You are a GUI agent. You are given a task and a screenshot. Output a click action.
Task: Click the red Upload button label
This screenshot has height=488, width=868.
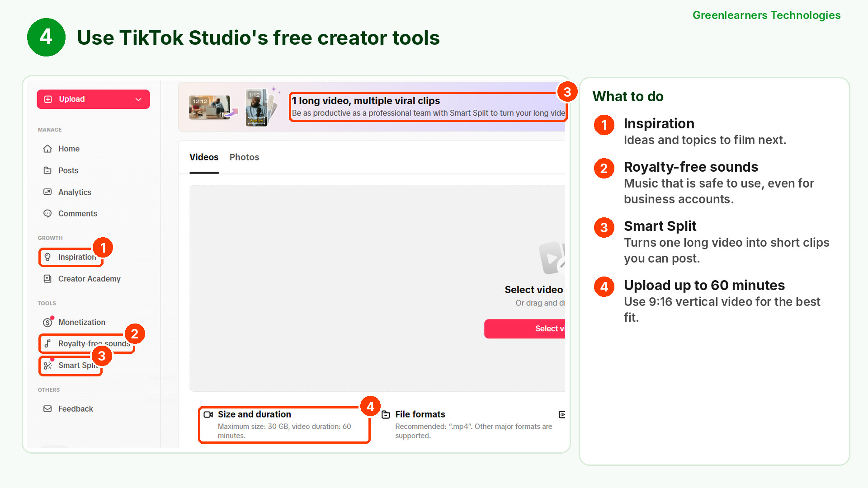[x=71, y=99]
